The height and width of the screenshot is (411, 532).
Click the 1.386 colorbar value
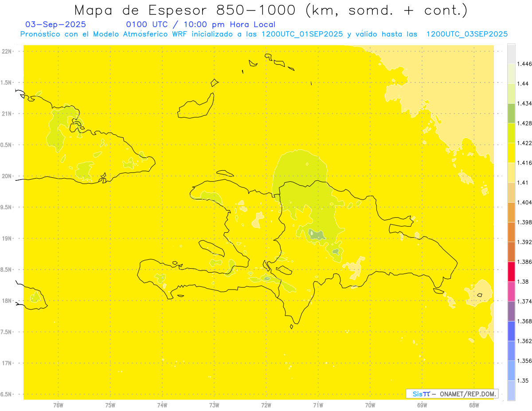coord(524,262)
